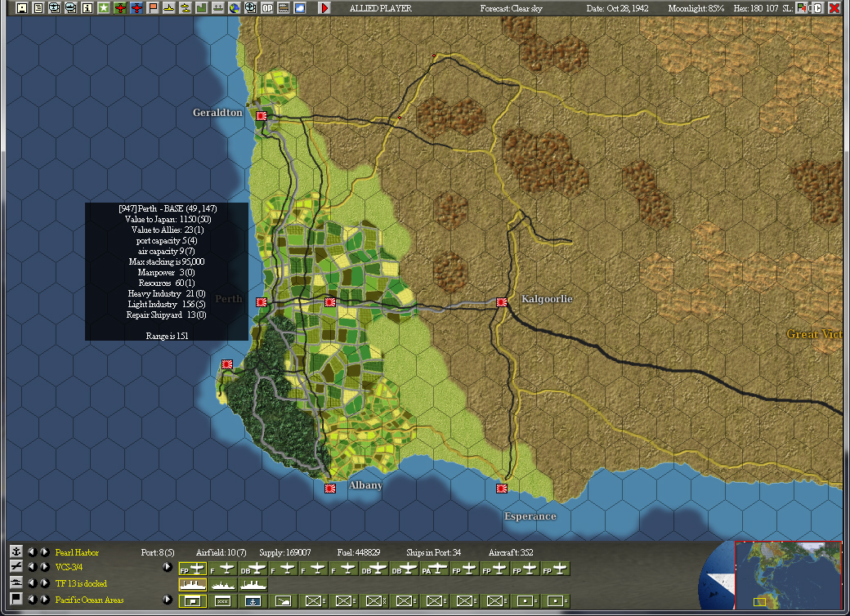This screenshot has height=616, width=850.
Task: Open the Pacific Ocean Areas link
Action: coord(89,600)
